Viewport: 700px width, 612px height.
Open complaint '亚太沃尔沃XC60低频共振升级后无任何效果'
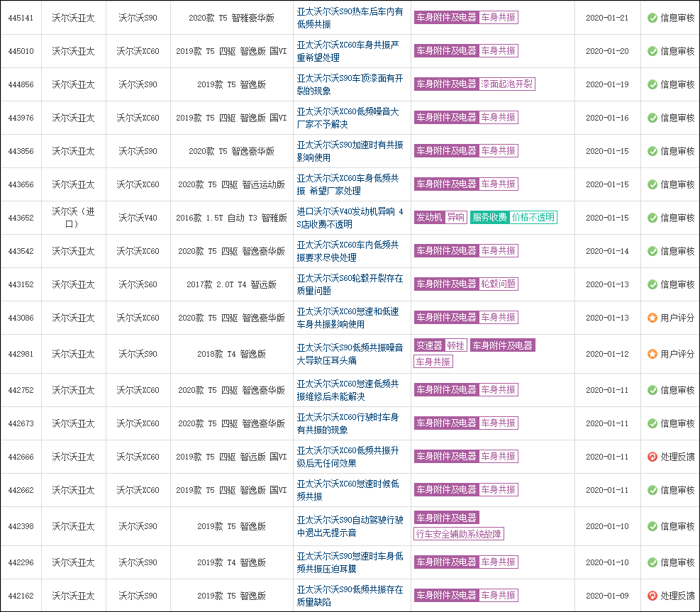click(348, 457)
